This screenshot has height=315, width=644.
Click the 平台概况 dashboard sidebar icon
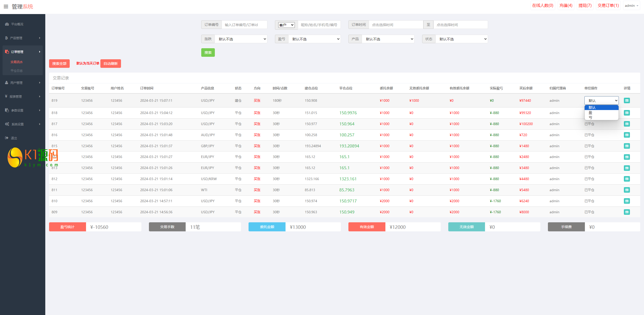coord(7,24)
